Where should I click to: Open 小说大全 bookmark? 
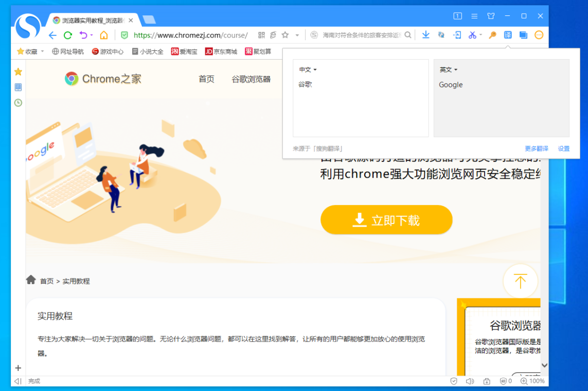tap(147, 51)
